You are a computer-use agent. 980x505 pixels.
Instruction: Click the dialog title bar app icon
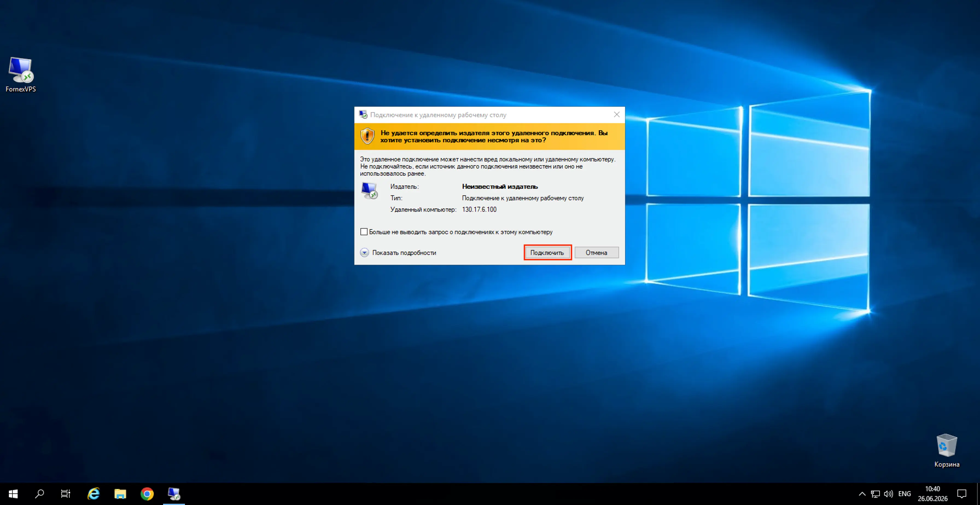[363, 115]
